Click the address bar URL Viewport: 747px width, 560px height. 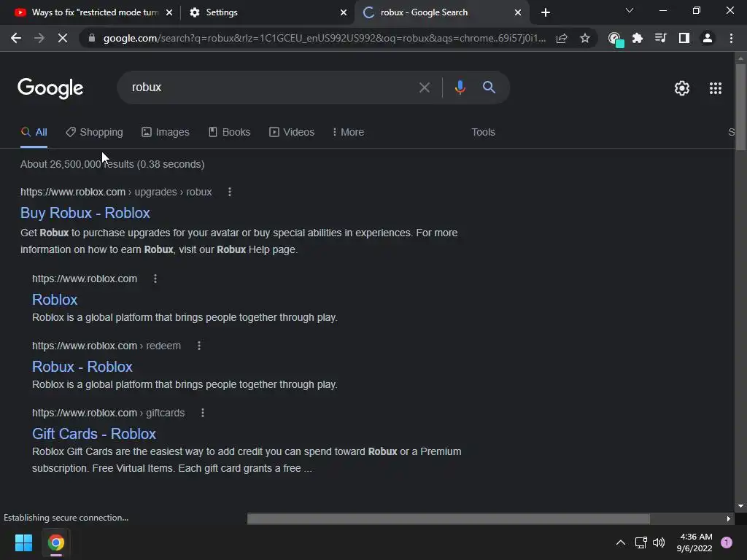324,38
